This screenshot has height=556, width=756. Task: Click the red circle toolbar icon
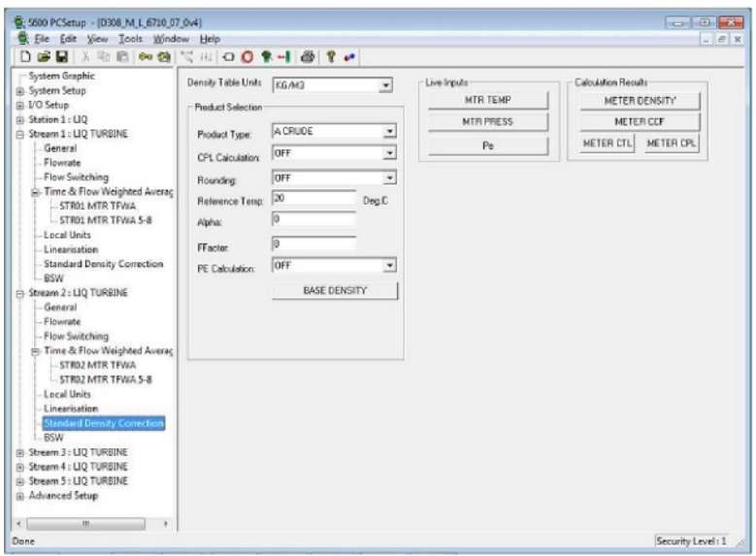(x=247, y=57)
